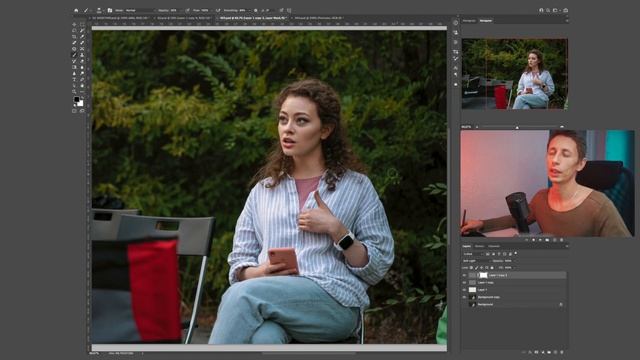Open the Navigator panel menu
The width and height of the screenshot is (640, 360).
point(567,20)
